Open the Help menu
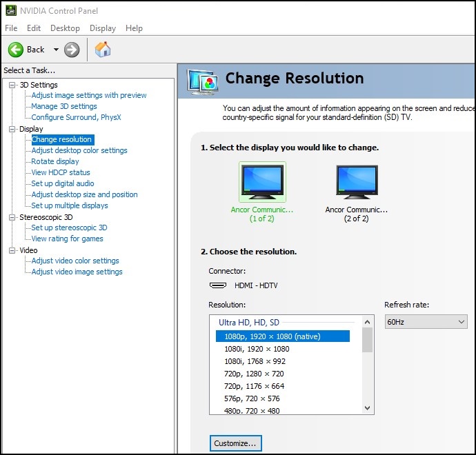Viewport: 476px width, 455px height. [x=134, y=28]
